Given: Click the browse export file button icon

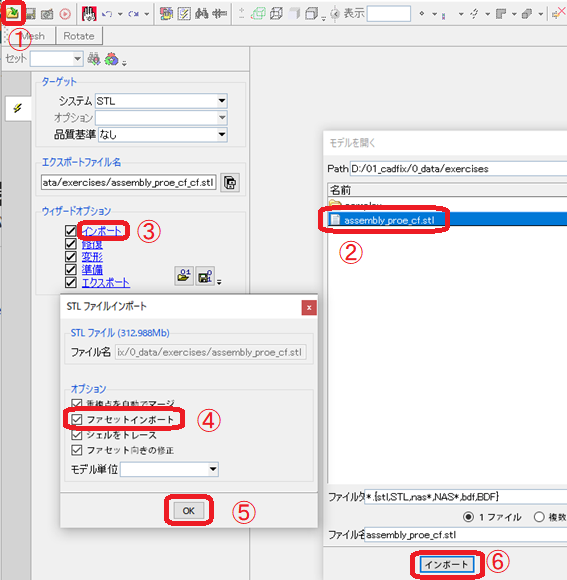Looking at the screenshot, I should 230,183.
